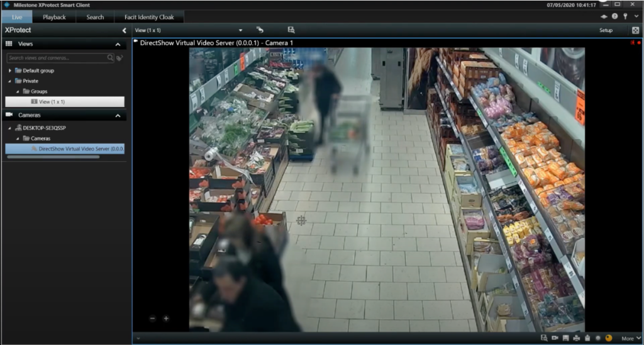Click the search magnifier icon in Views
Screen dimensions: 644x345
pyautogui.click(x=110, y=58)
